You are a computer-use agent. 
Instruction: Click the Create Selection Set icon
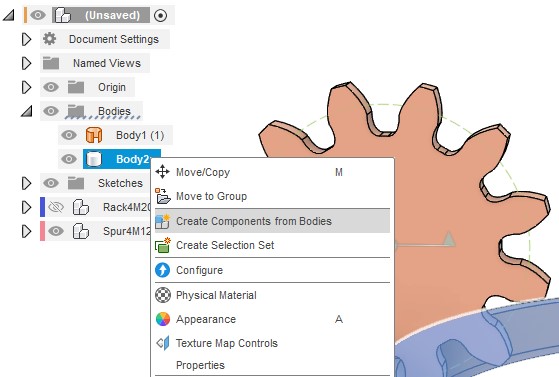tap(163, 245)
